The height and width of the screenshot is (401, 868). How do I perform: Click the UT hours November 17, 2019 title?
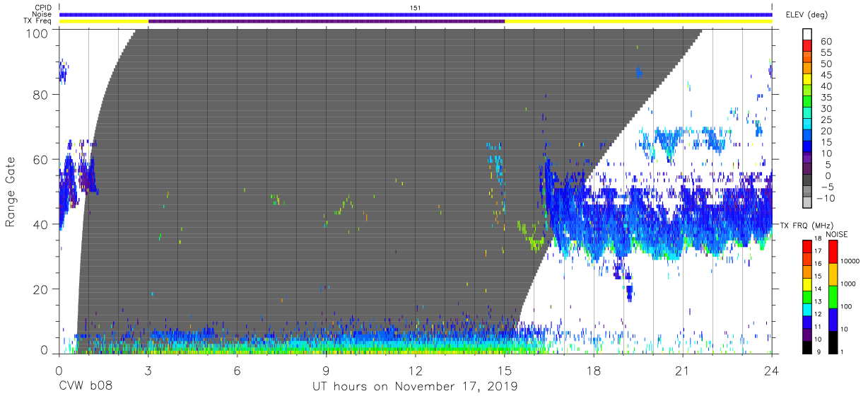(415, 387)
